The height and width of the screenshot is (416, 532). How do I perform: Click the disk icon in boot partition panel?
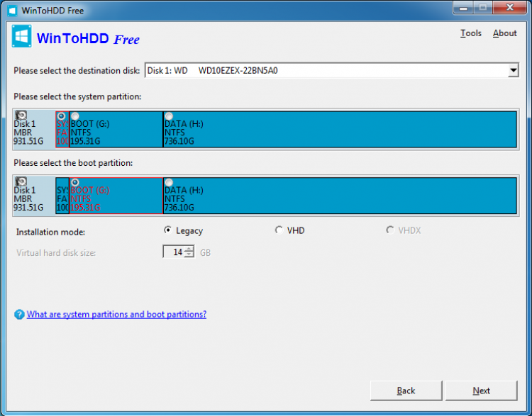click(21, 181)
